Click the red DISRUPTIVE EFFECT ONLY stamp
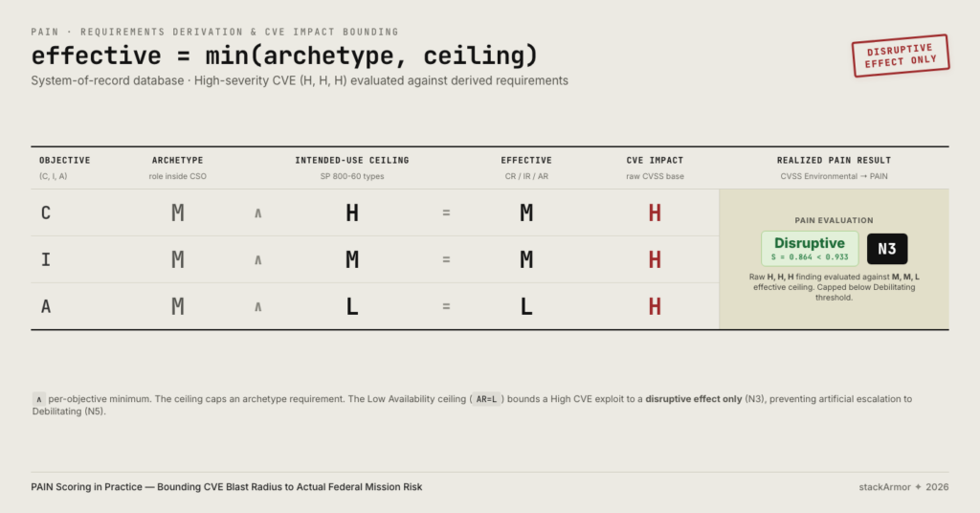The width and height of the screenshot is (980, 513). coord(901,56)
